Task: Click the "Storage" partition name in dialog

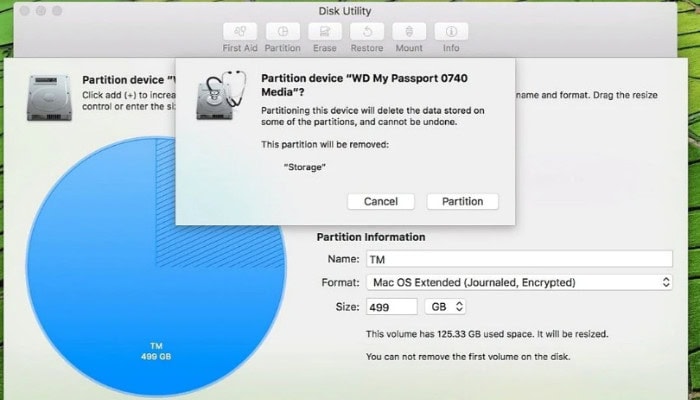Action: (304, 167)
